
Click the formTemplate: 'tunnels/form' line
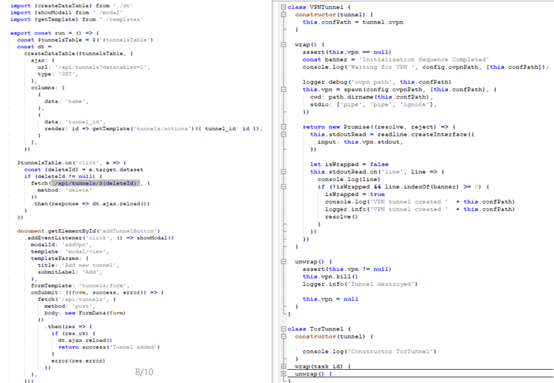[80, 285]
